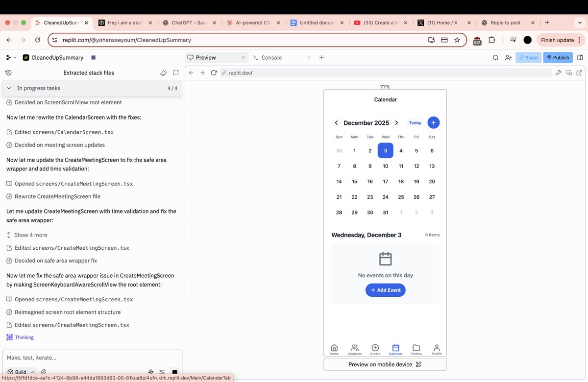The image size is (588, 382).
Task: Click 'Rewrote CreateMeetingScreen file' entry
Action: [x=53, y=196]
